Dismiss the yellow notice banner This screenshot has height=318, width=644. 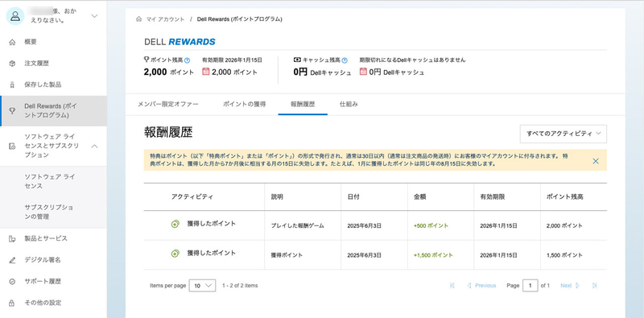[596, 161]
